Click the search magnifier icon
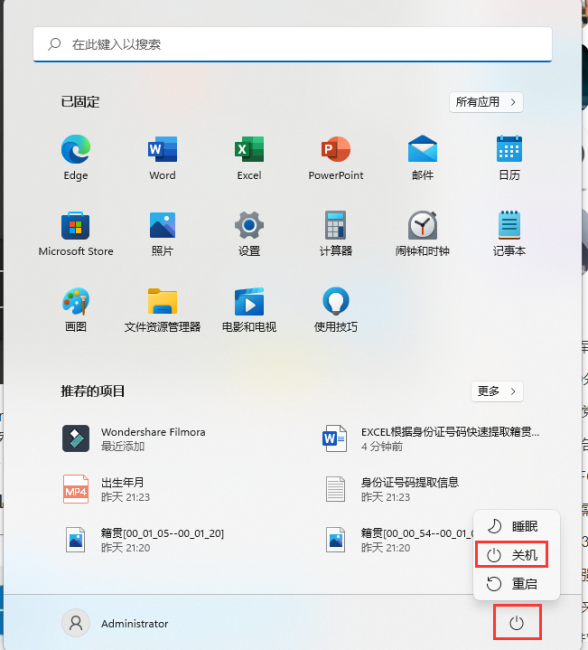This screenshot has height=650, width=588. click(54, 44)
